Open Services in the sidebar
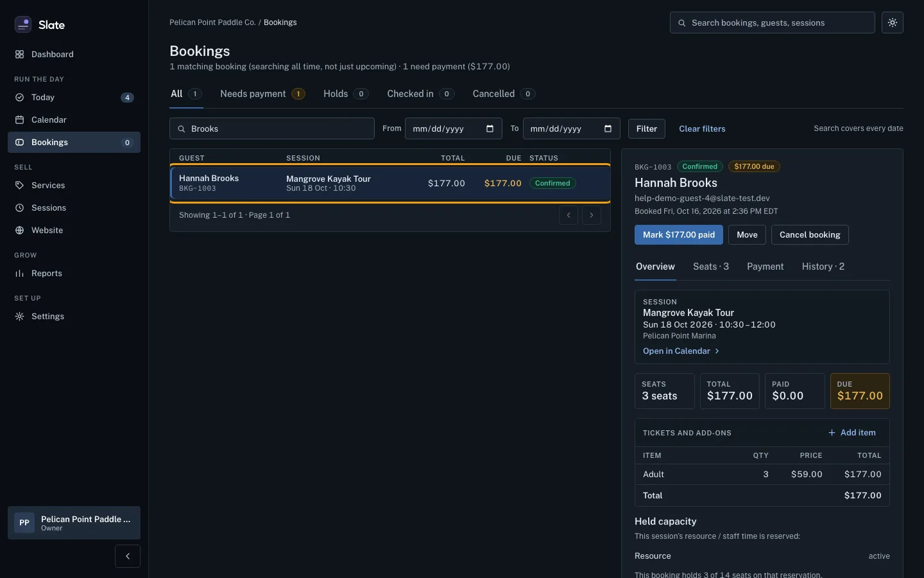 coord(74,186)
